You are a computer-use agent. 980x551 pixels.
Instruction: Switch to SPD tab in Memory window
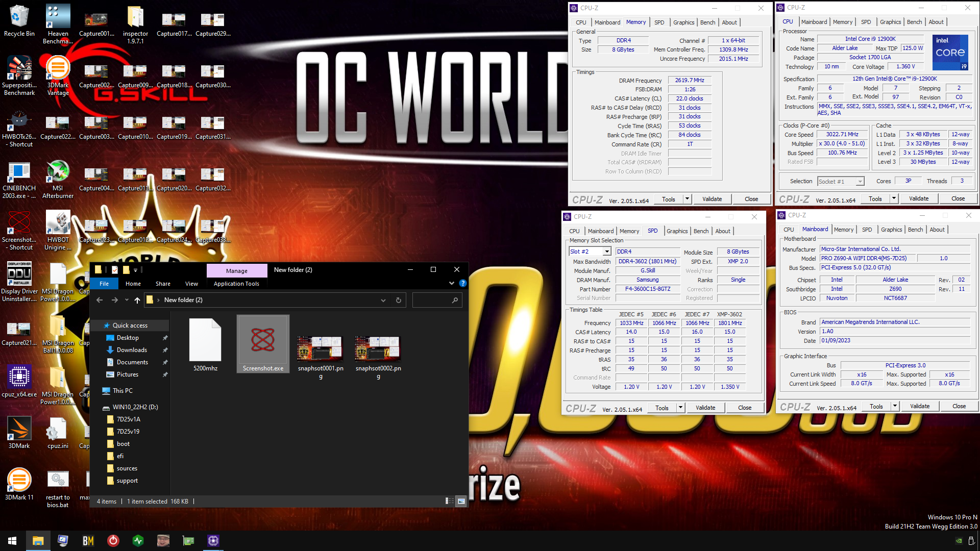coord(659,22)
